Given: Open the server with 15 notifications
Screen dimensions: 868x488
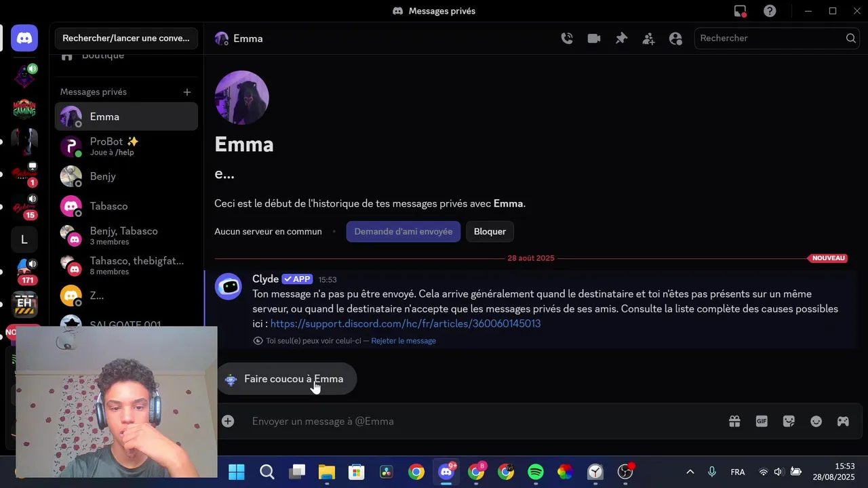Looking at the screenshot, I should point(24,207).
